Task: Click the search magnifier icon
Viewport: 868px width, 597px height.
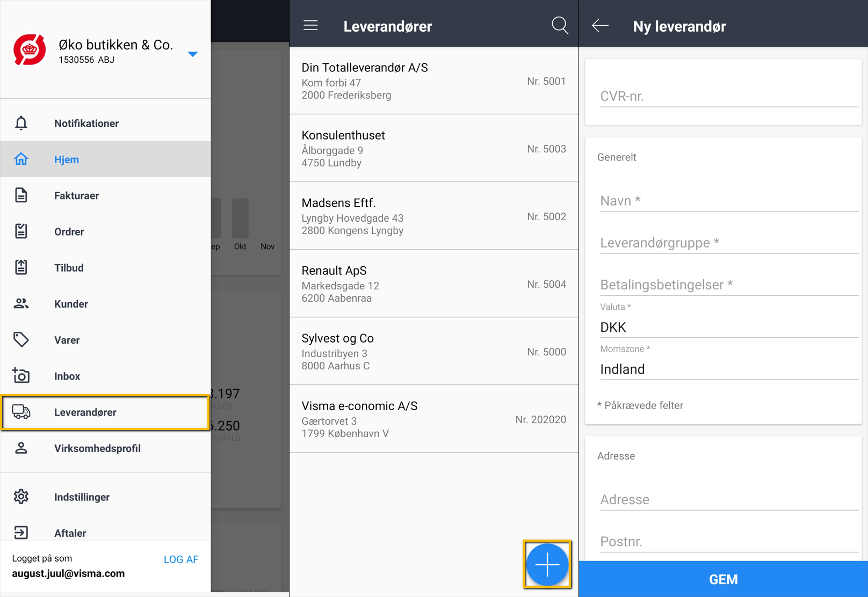Action: (x=559, y=25)
